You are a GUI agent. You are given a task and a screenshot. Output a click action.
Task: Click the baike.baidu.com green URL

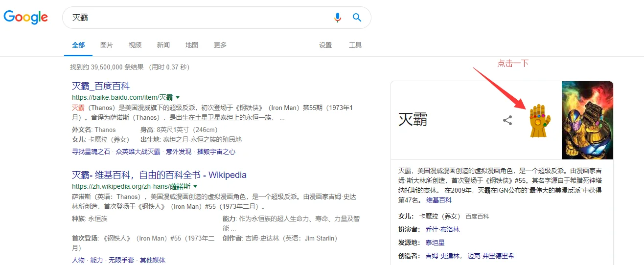tap(122, 97)
